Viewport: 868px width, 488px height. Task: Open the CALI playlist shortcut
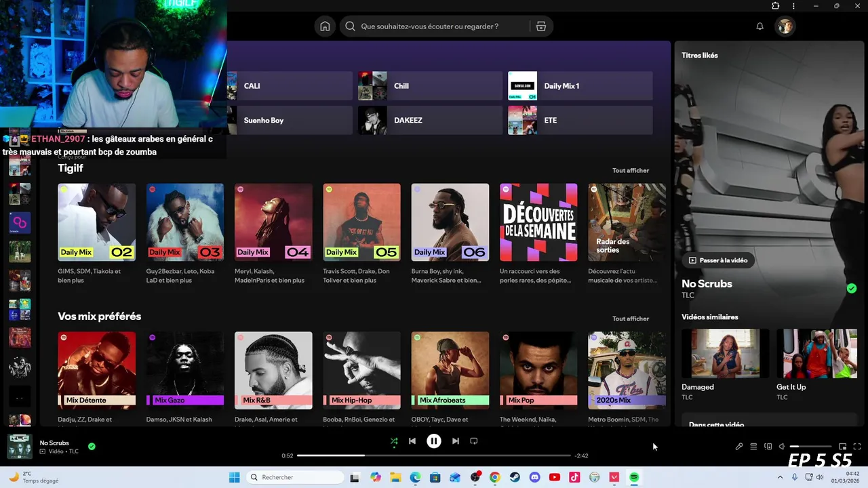coord(290,86)
